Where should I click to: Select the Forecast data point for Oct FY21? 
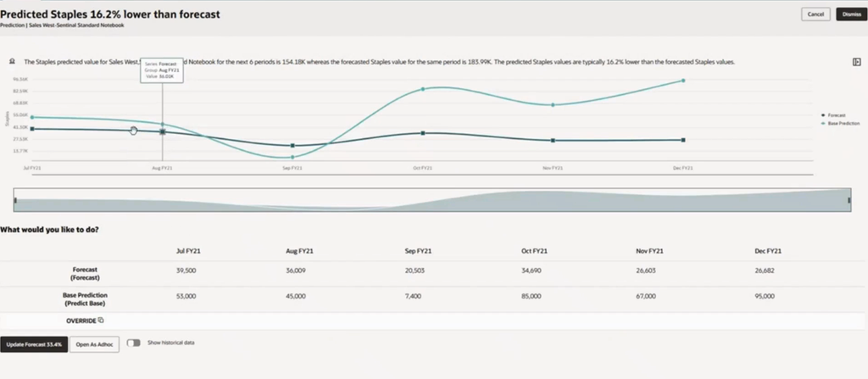pyautogui.click(x=423, y=133)
